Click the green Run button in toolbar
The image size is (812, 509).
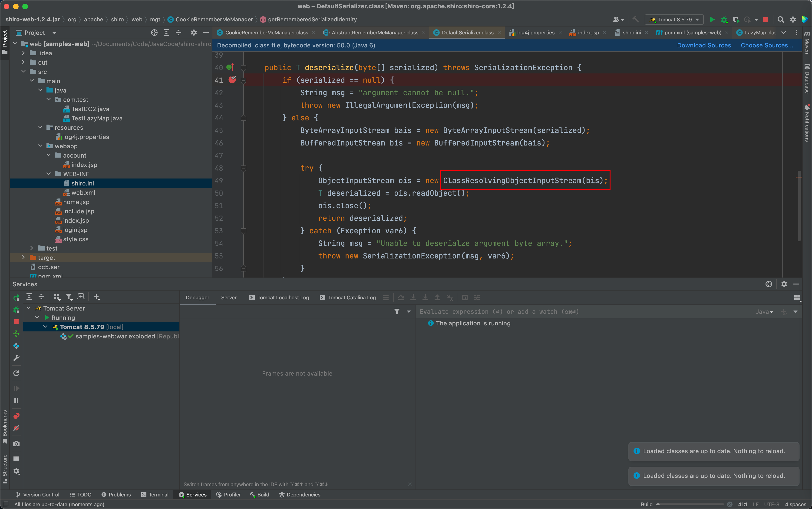pos(712,20)
